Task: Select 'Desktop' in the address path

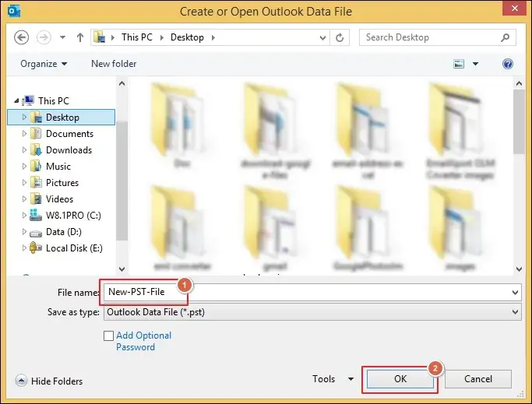Action: 187,37
